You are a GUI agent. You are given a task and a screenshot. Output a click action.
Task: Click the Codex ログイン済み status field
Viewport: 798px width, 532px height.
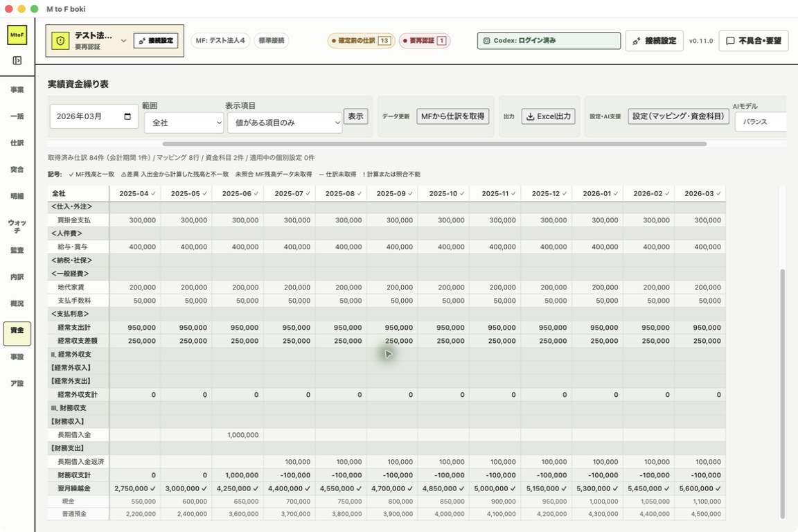pyautogui.click(x=549, y=41)
